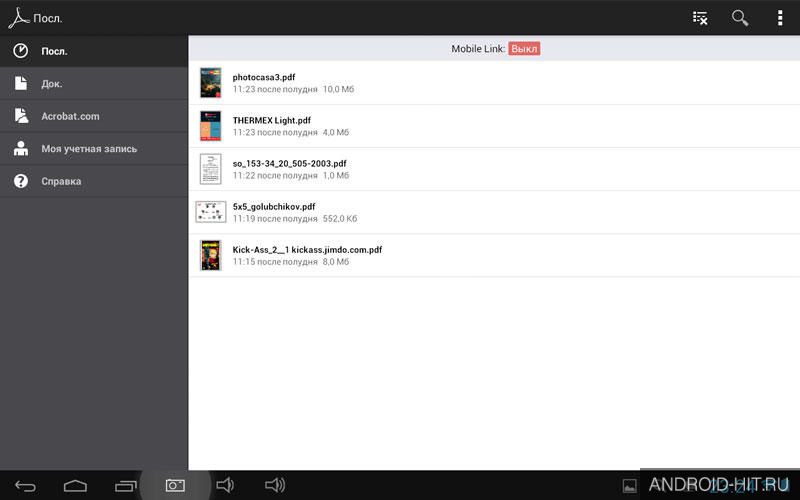Click the document icon beside Док.
The width and height of the screenshot is (800, 500).
(x=20, y=83)
